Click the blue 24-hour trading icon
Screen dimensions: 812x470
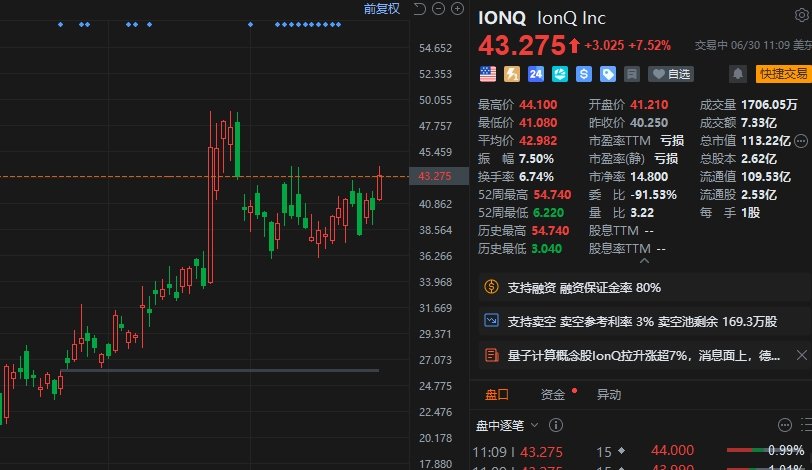(x=536, y=74)
